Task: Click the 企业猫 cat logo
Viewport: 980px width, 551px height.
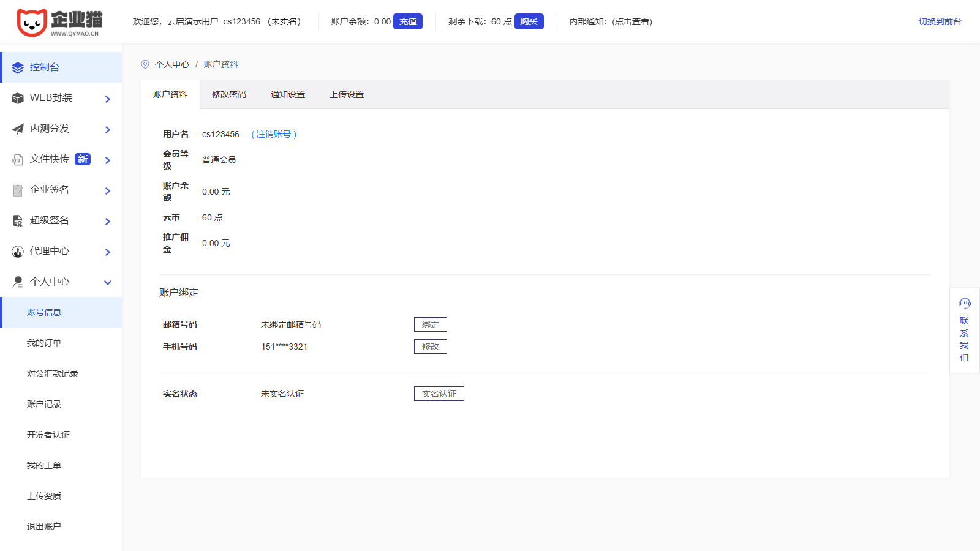Action: pos(32,23)
